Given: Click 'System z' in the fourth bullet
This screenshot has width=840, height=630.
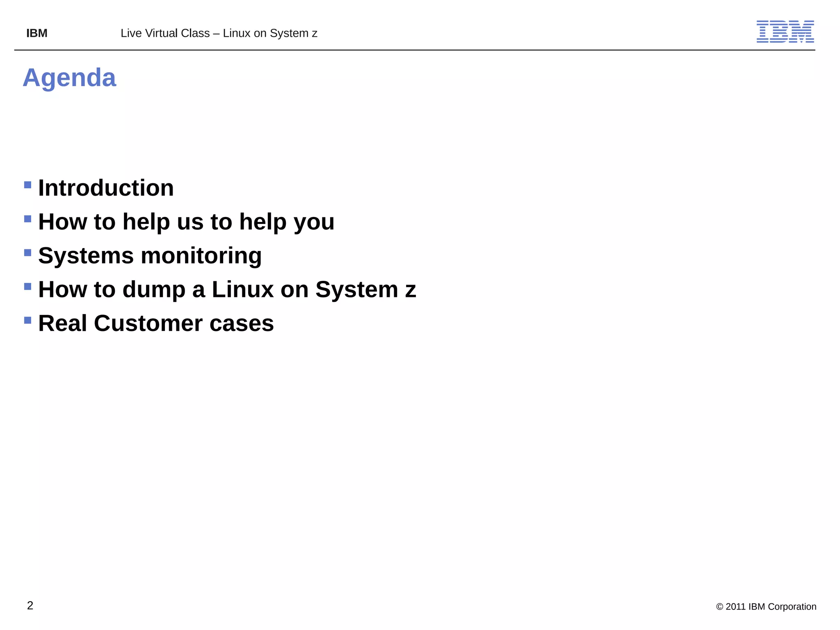Looking at the screenshot, I should coord(365,290).
